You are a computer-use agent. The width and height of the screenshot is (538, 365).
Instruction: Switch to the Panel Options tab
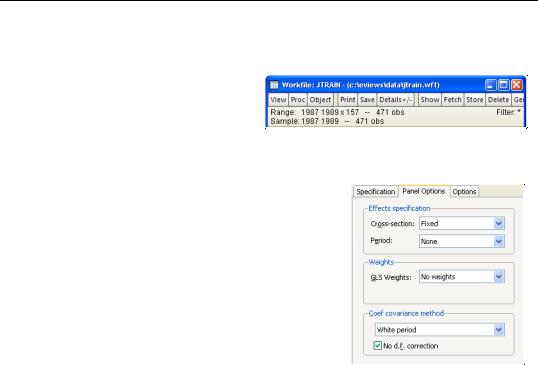click(424, 191)
